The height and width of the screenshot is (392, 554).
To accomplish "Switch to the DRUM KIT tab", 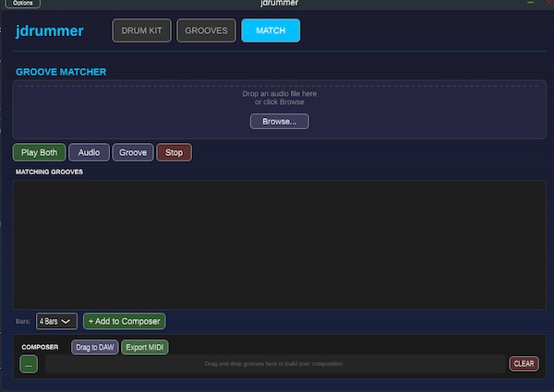I will click(x=141, y=30).
